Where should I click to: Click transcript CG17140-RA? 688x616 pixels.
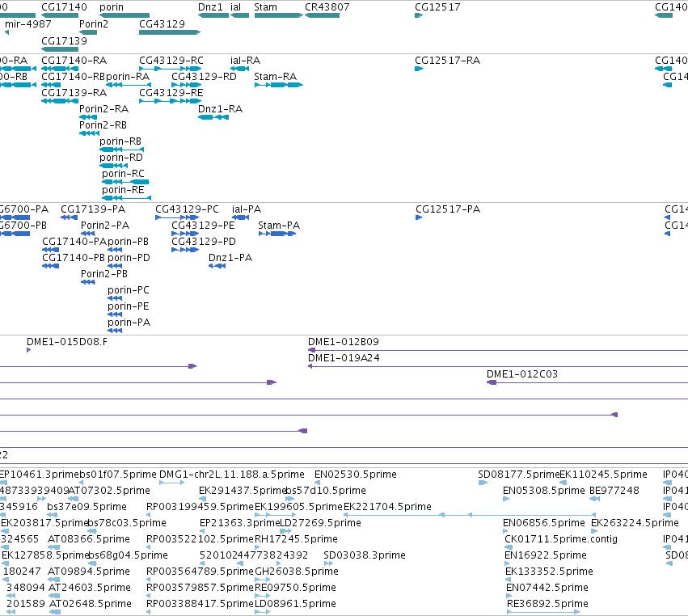point(60,69)
